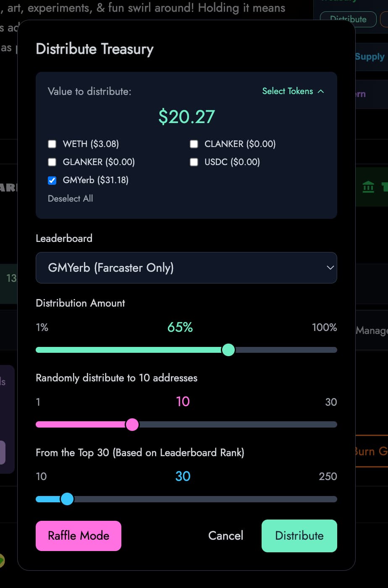
Task: Click the bank icon behind the dialog
Action: click(x=368, y=187)
